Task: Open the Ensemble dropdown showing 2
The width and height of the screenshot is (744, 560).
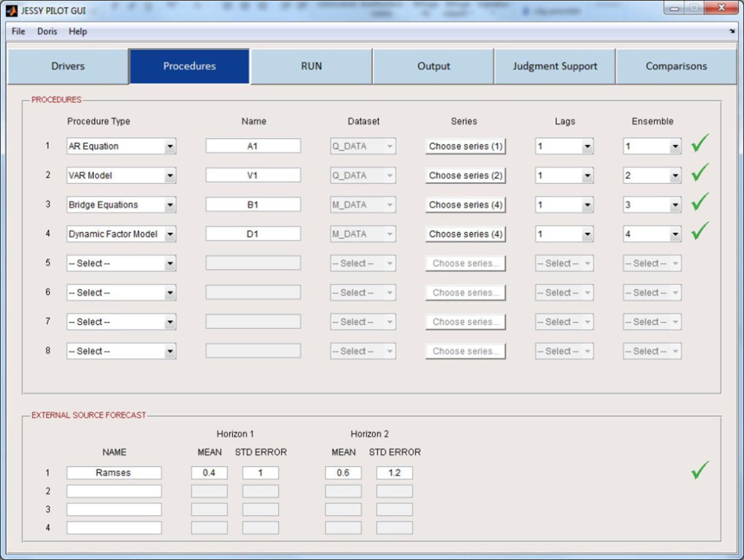Action: tap(652, 176)
